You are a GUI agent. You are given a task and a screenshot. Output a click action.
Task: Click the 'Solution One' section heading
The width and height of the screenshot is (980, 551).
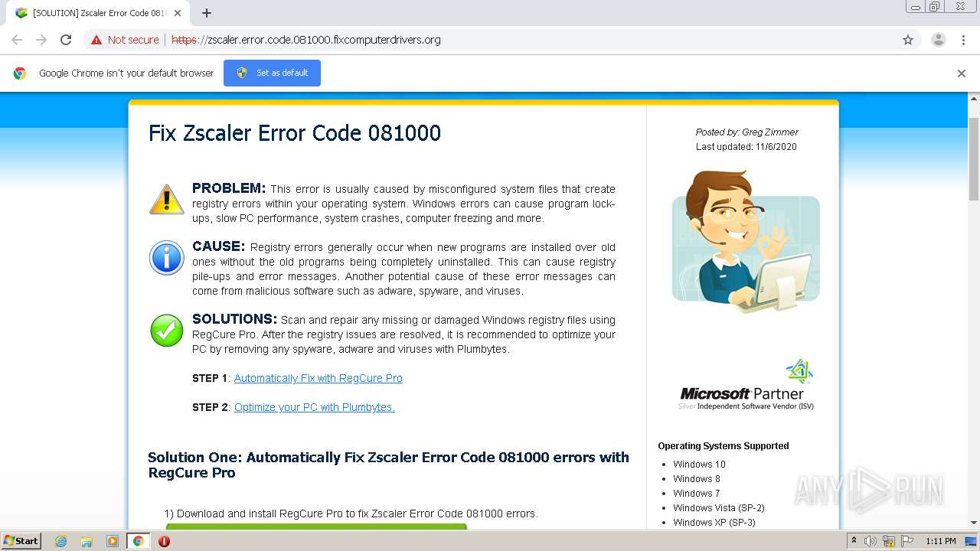click(x=388, y=465)
